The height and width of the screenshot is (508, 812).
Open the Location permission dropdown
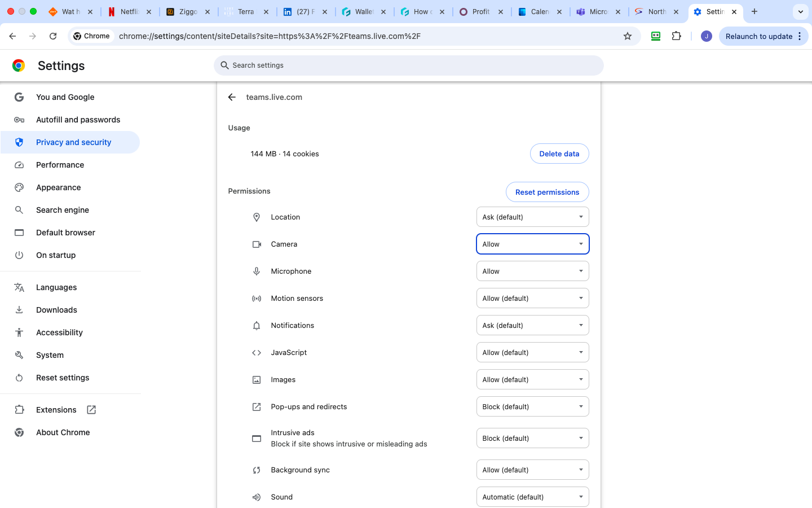pos(532,217)
